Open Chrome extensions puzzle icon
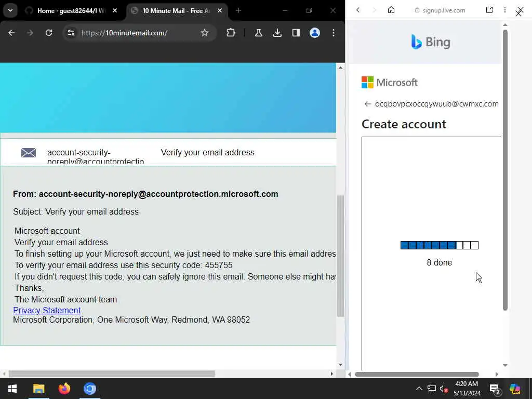Viewport: 532px width, 399px height. pos(231,33)
